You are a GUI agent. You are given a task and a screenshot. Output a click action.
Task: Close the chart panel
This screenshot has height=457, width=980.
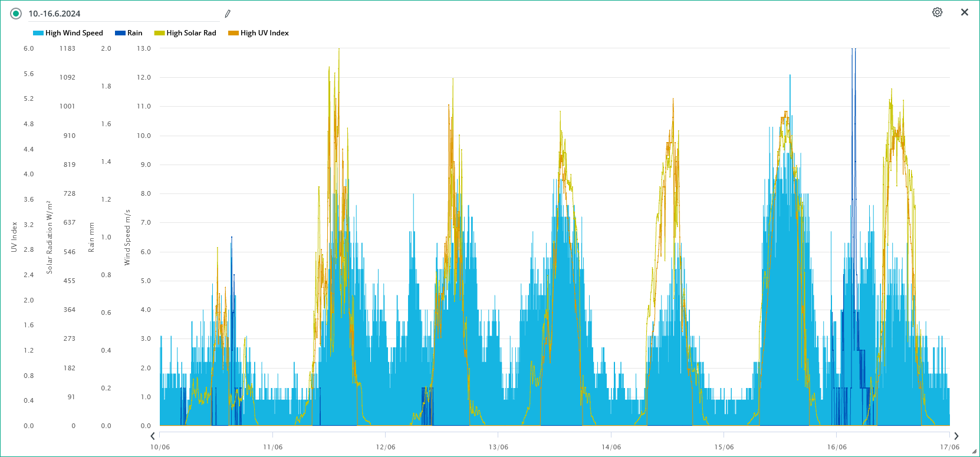pos(965,12)
